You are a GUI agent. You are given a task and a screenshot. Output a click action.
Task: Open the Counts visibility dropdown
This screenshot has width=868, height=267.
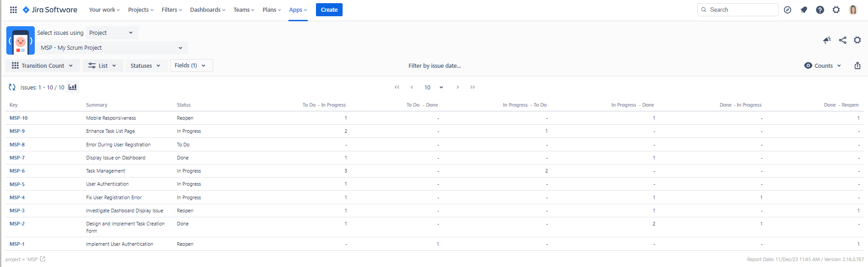tap(823, 66)
